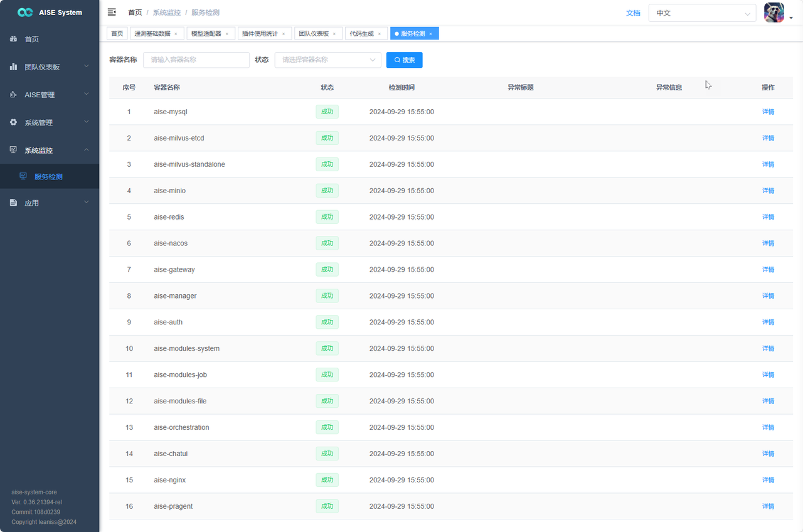Click the aise-gateway container name
This screenshot has width=803, height=532.
[x=174, y=270]
